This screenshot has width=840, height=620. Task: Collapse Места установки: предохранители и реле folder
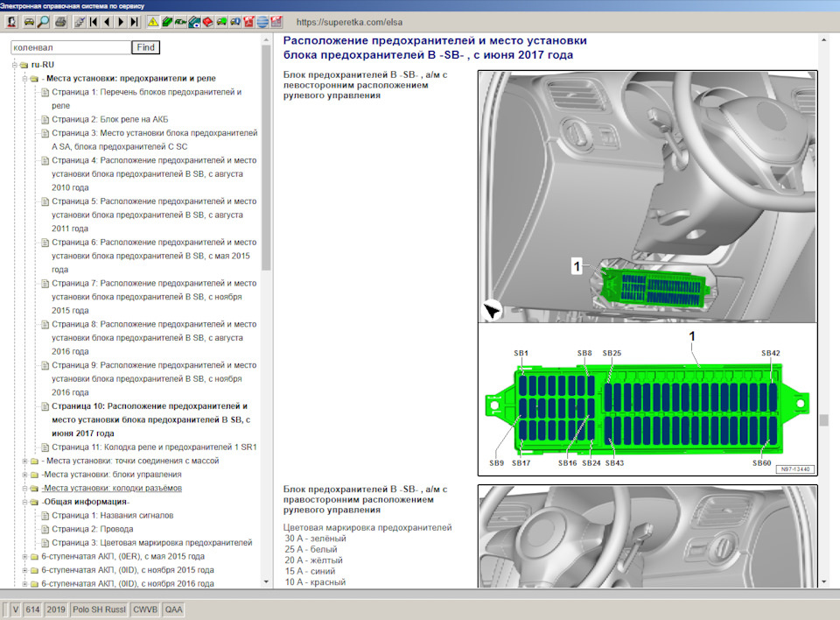(x=24, y=78)
